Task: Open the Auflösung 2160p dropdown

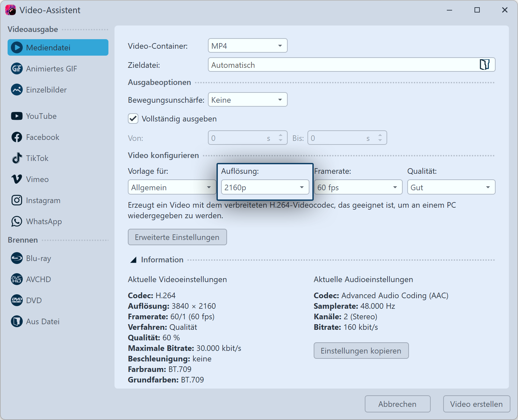Action: [x=265, y=187]
